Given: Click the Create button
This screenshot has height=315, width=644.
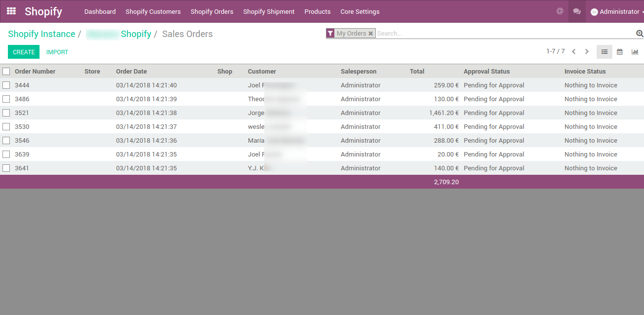Looking at the screenshot, I should coord(24,52).
